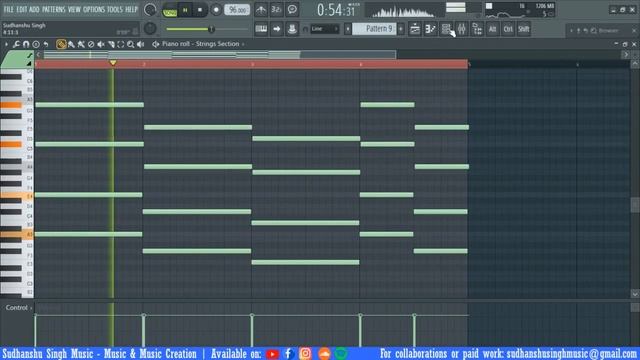Viewport: 640px width, 360px height.
Task: Click the Pattern 9 selector
Action: click(x=374, y=29)
